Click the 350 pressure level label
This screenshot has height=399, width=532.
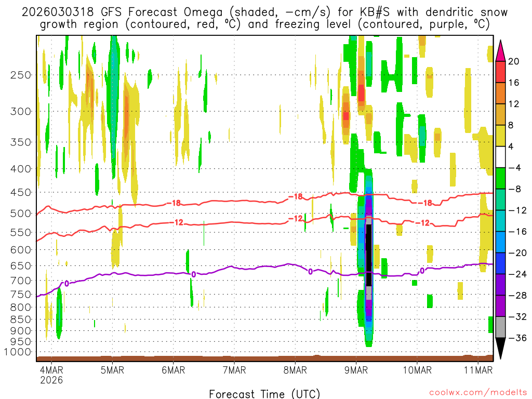click(x=21, y=142)
